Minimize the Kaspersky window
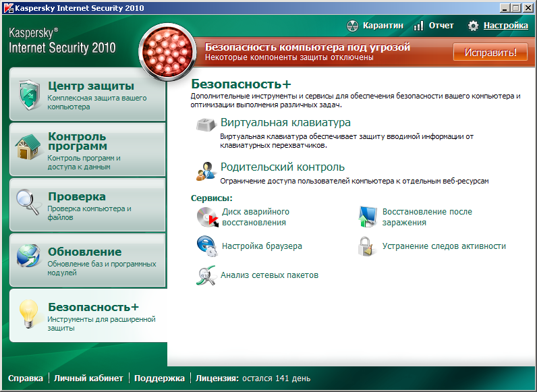 pyautogui.click(x=504, y=8)
